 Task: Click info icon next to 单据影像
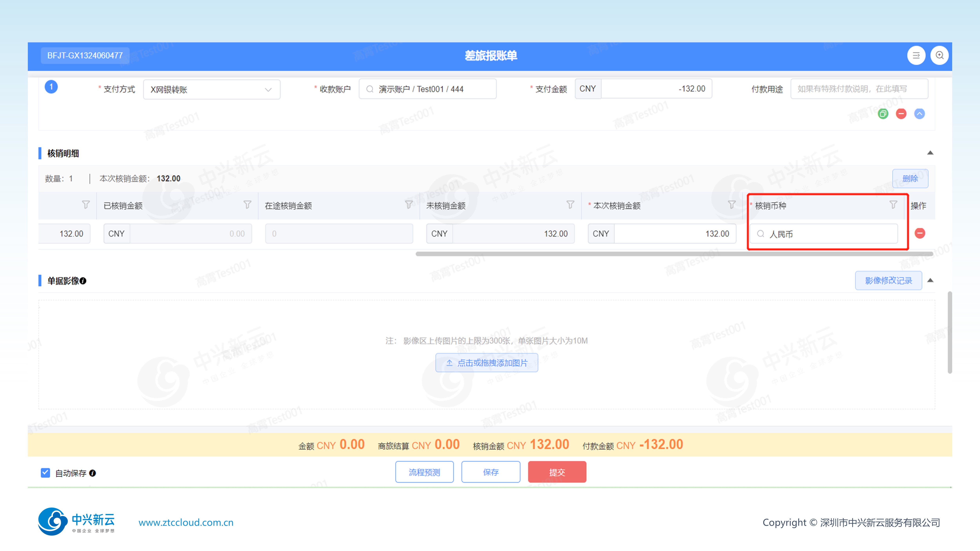tap(83, 281)
